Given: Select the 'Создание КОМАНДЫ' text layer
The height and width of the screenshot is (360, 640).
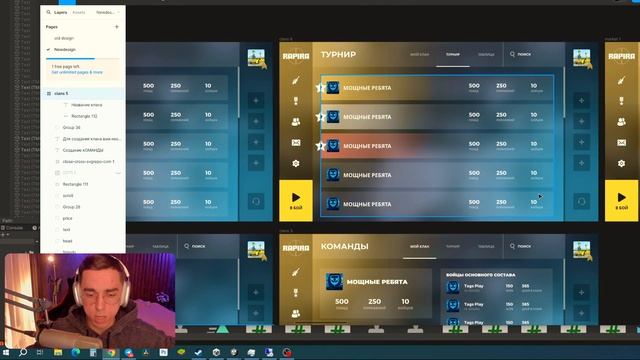Looking at the screenshot, I should [83, 150].
